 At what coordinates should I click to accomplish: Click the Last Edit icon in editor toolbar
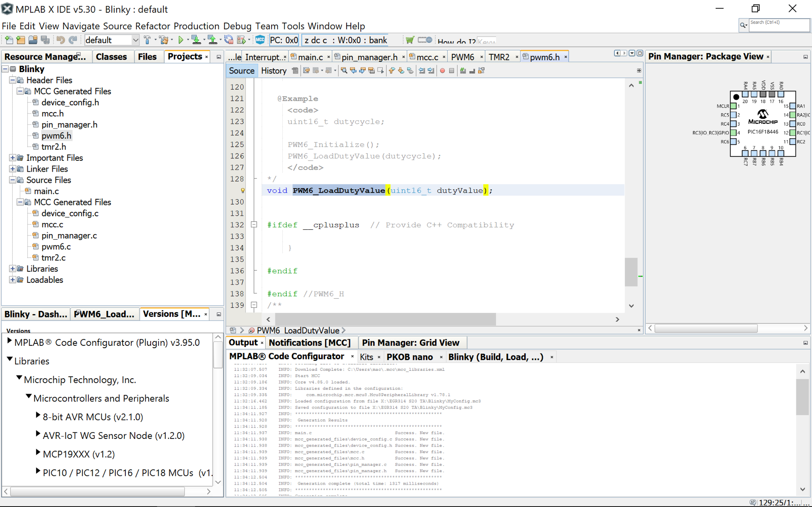pyautogui.click(x=306, y=70)
